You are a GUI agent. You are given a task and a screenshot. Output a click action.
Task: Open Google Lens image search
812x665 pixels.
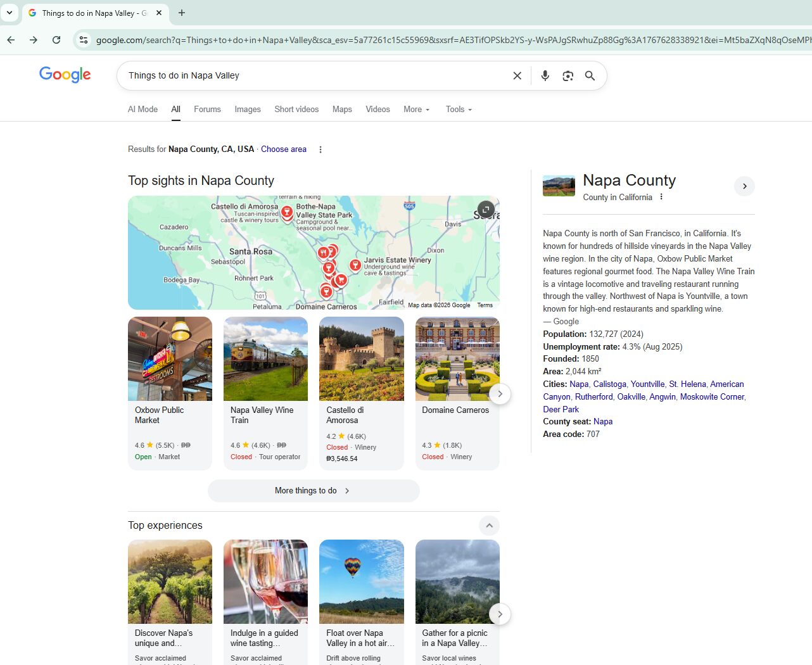pos(568,76)
